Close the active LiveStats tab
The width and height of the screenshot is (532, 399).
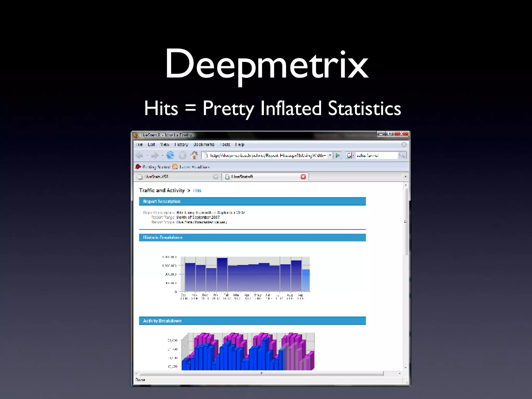tap(303, 177)
